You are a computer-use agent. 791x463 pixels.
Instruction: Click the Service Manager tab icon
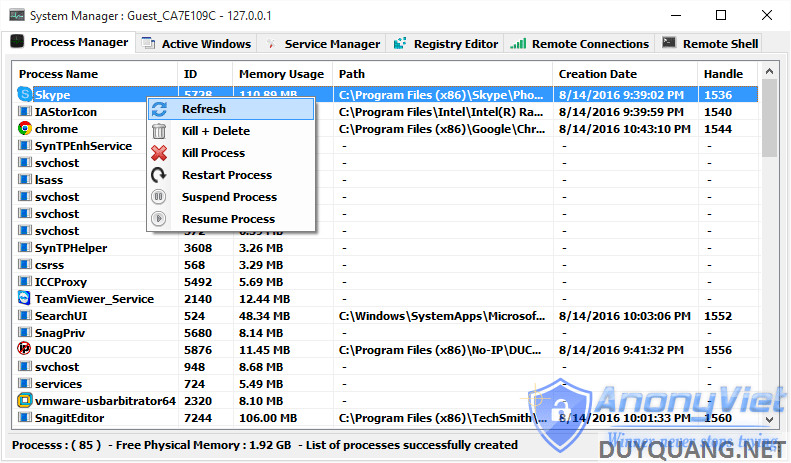271,44
